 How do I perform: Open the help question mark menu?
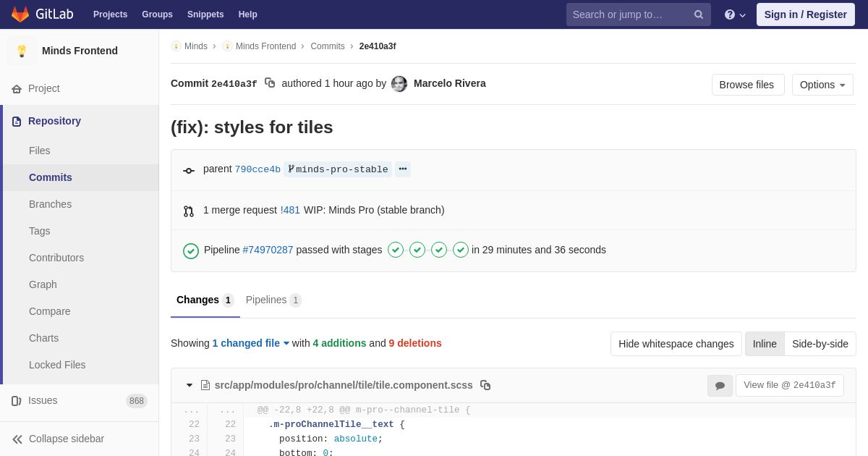click(x=735, y=14)
